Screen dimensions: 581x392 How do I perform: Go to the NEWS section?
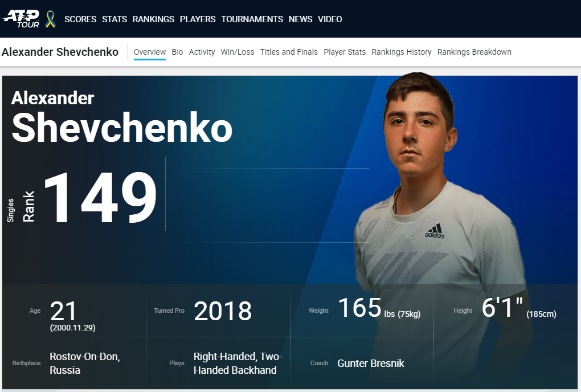click(x=301, y=19)
